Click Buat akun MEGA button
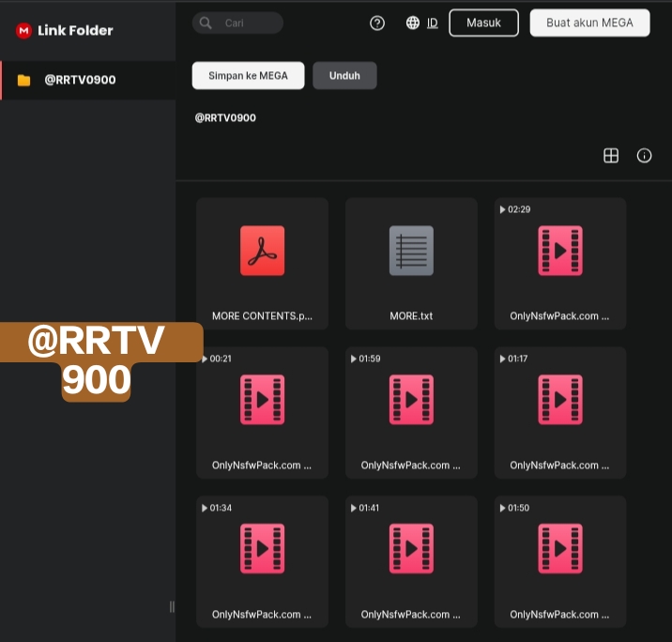This screenshot has width=672, height=642. [589, 23]
